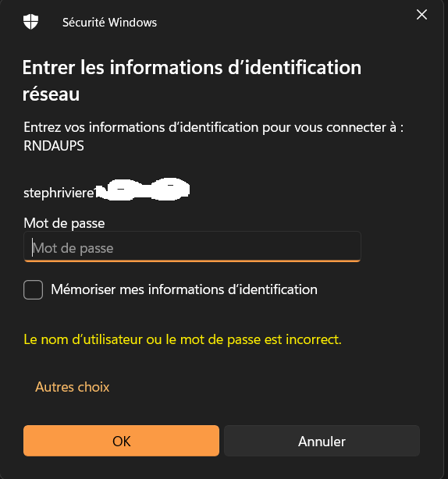Close the dialog with the X icon

[421, 14]
